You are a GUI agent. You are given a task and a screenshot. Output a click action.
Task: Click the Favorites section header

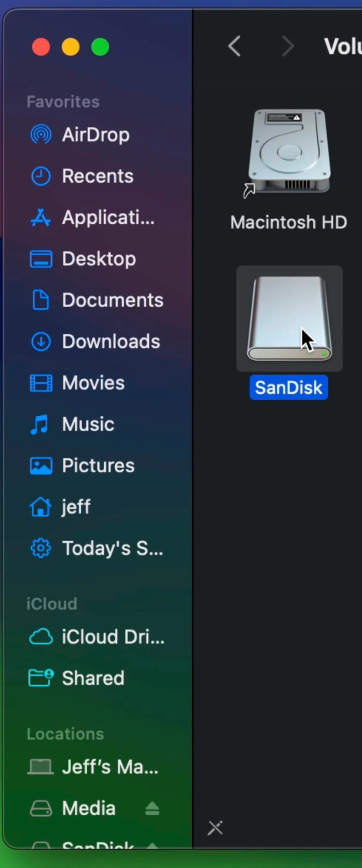click(63, 102)
